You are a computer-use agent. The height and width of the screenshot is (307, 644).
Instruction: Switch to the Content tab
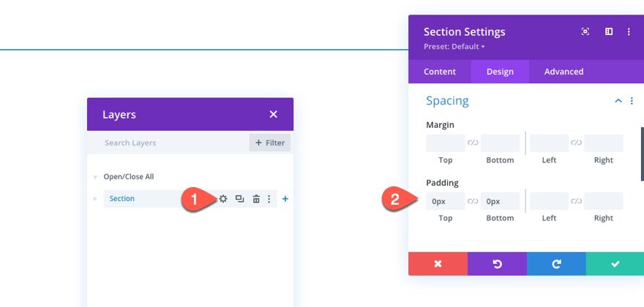(x=440, y=72)
